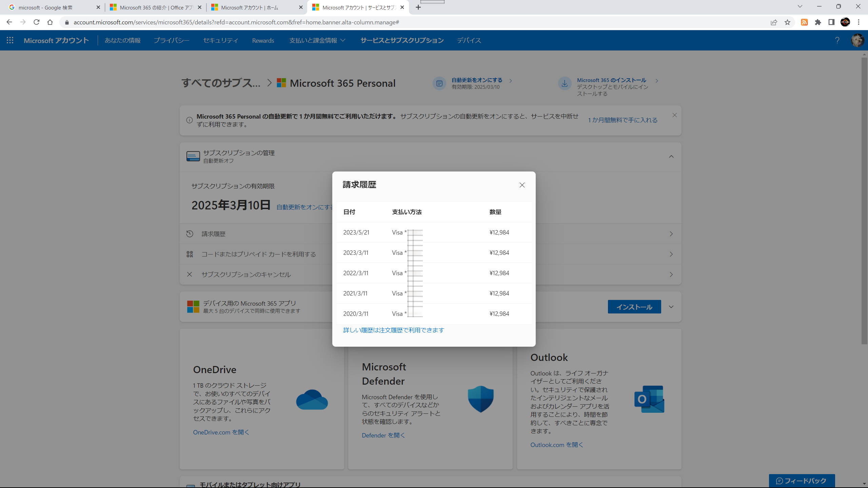868x488 pixels.
Task: Close the microsoft - Google 検索 tab
Action: click(x=98, y=7)
